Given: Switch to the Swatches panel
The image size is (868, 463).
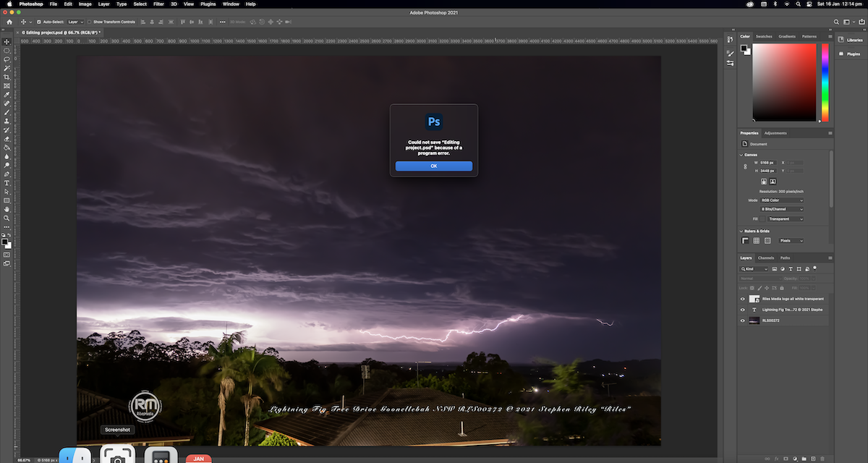Looking at the screenshot, I should pyautogui.click(x=764, y=35).
